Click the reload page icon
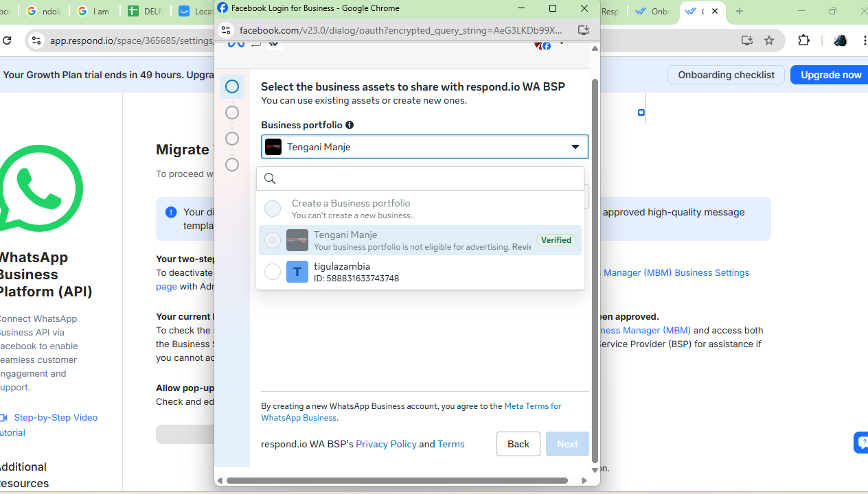The image size is (868, 494). (x=7, y=40)
